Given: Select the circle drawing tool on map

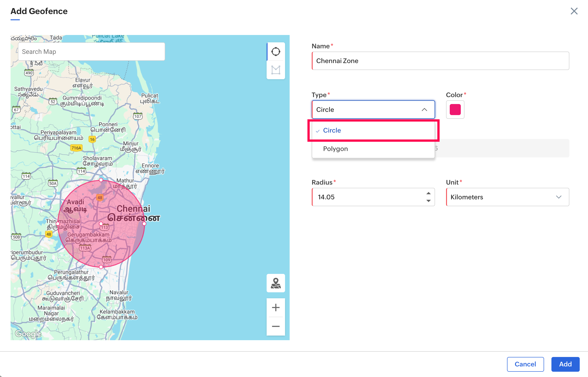Looking at the screenshot, I should click(276, 51).
